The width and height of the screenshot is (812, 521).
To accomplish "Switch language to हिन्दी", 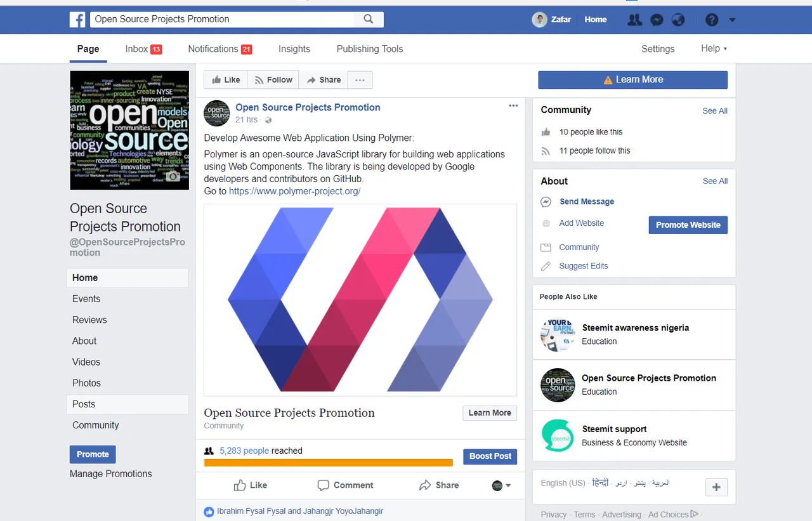I will (600, 483).
